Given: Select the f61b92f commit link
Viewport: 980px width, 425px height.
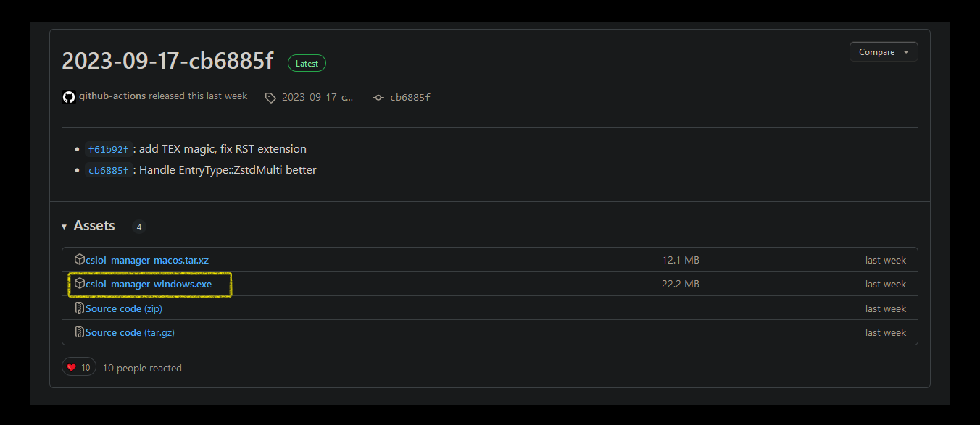Looking at the screenshot, I should pos(109,149).
